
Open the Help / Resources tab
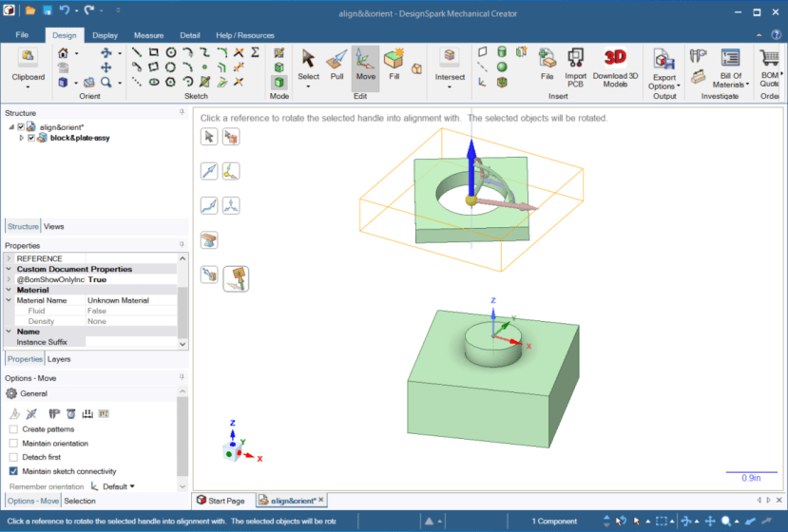pyautogui.click(x=245, y=35)
